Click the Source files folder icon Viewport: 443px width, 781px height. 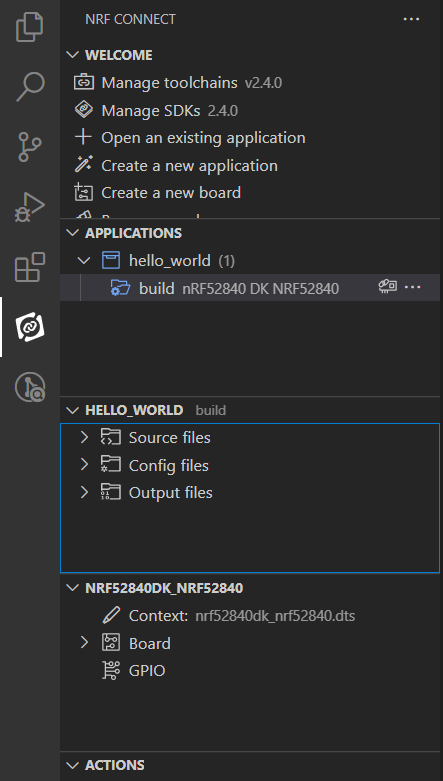(x=111, y=437)
